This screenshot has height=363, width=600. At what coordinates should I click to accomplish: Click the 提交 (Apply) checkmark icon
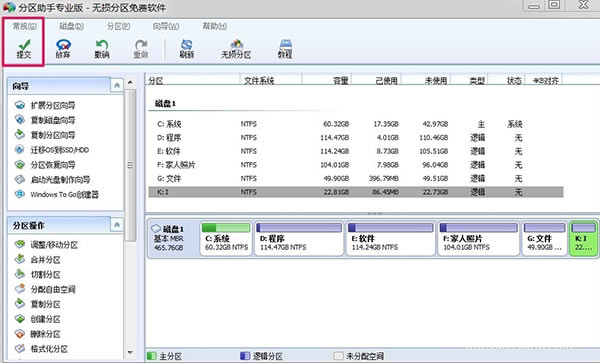click(24, 44)
